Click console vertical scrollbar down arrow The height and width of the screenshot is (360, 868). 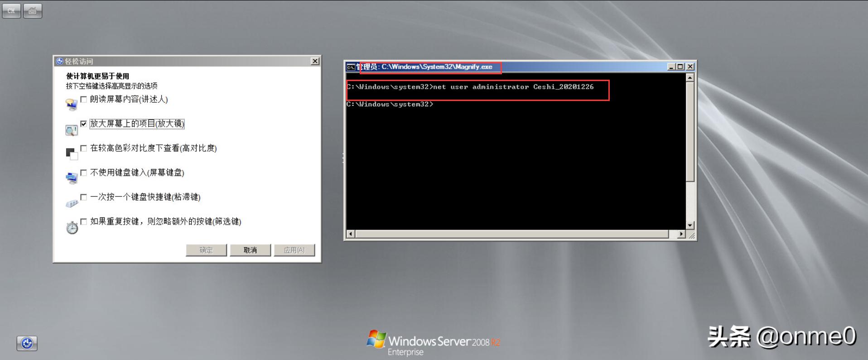[690, 225]
